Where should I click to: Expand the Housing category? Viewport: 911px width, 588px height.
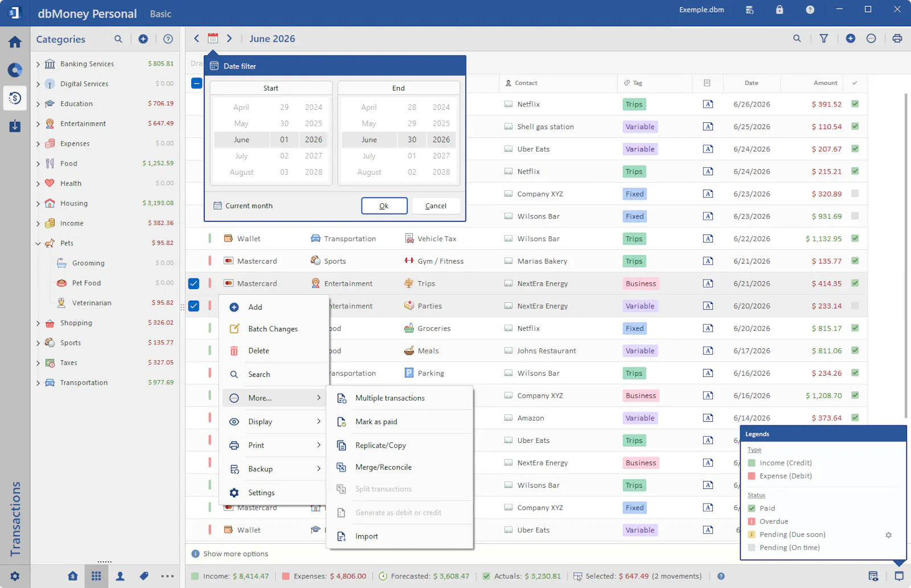pyautogui.click(x=38, y=204)
